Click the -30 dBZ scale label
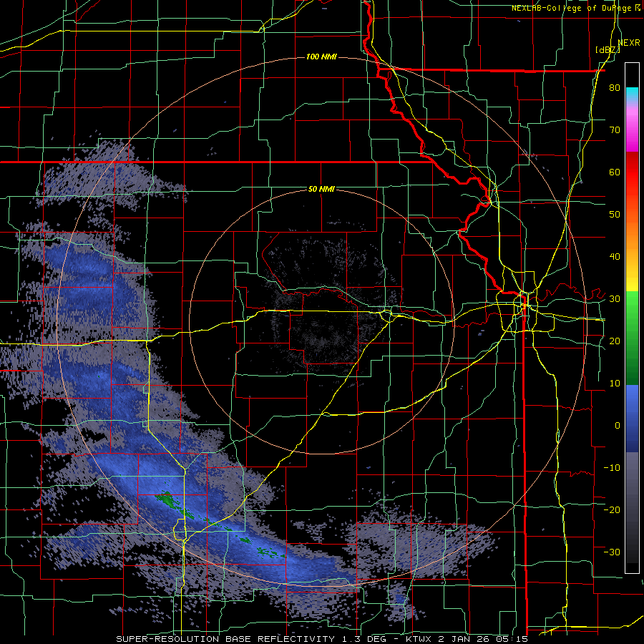Image resolution: width=644 pixels, height=644 pixels. point(612,552)
